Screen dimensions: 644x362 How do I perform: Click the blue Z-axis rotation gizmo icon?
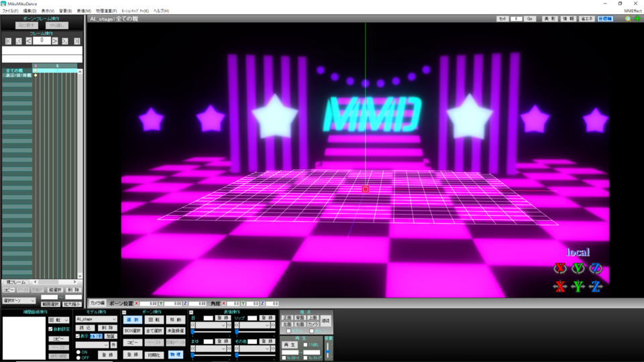(596, 269)
